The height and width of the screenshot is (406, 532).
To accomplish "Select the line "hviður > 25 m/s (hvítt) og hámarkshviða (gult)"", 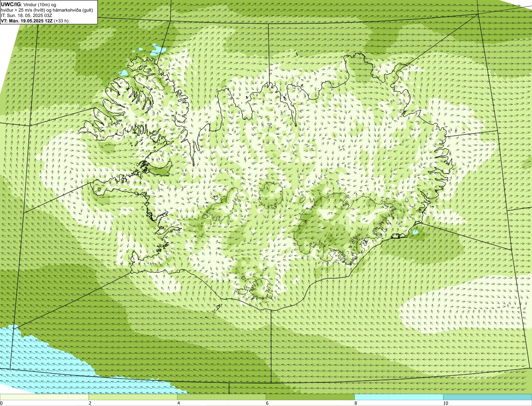I will point(47,10).
